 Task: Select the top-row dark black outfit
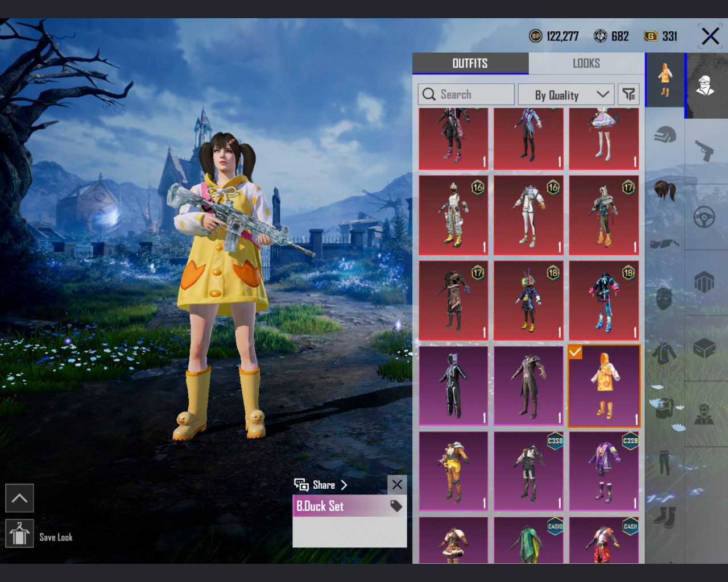tap(453, 139)
